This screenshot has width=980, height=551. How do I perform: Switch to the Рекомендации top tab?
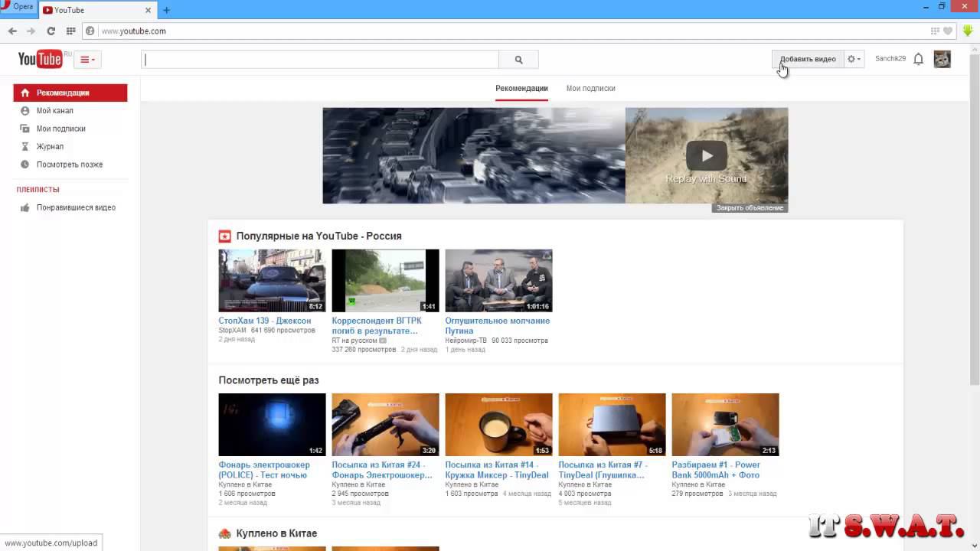pyautogui.click(x=521, y=88)
